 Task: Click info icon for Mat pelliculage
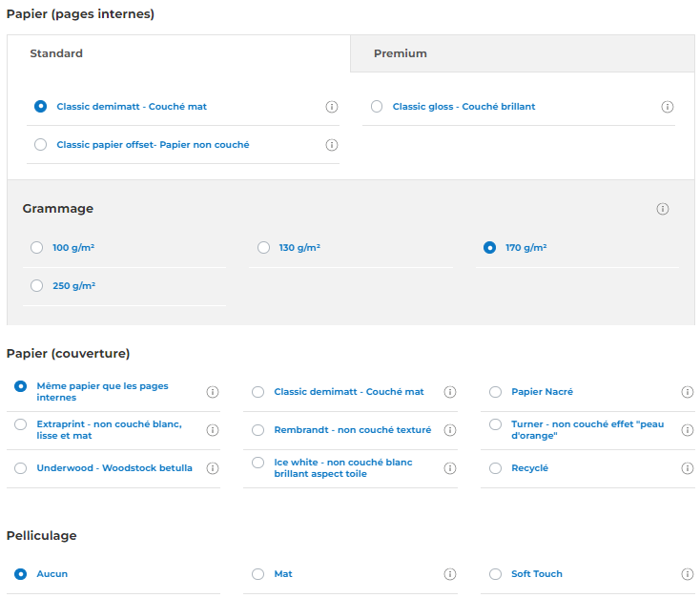[450, 574]
